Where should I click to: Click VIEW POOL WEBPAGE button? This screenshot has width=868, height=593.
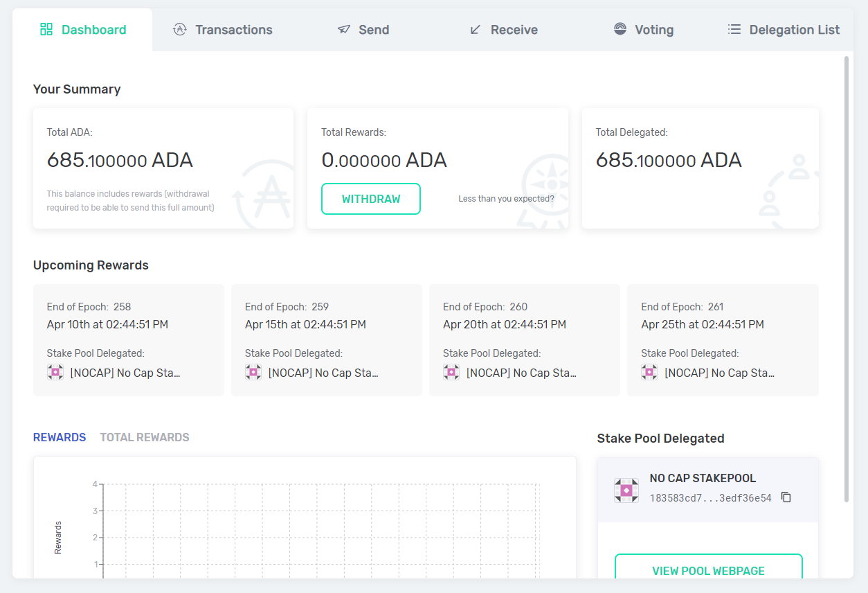tap(708, 567)
